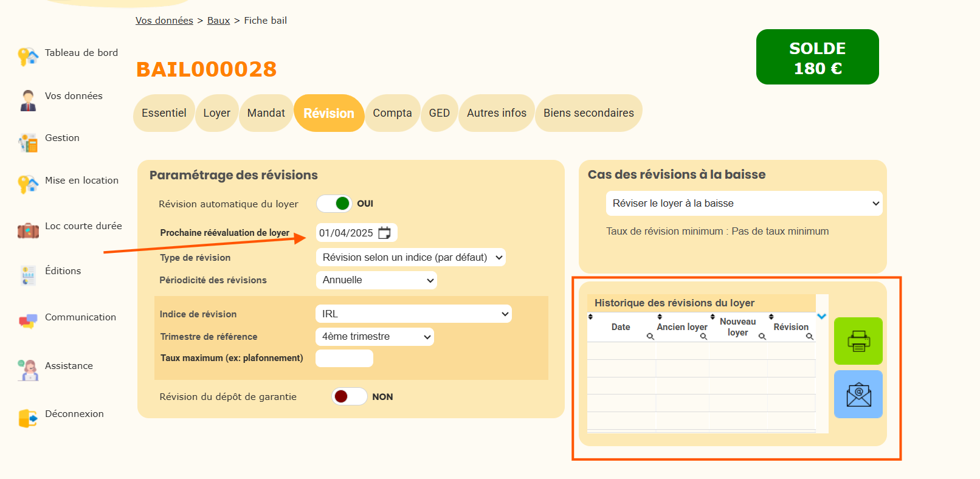980x479 pixels.
Task: Open Tableau de bord key icon
Action: 28,57
